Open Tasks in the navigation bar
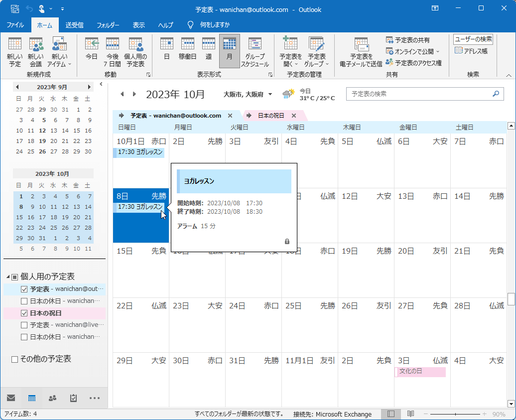Screen dimensions: 516x420 pyautogui.click(x=73, y=398)
